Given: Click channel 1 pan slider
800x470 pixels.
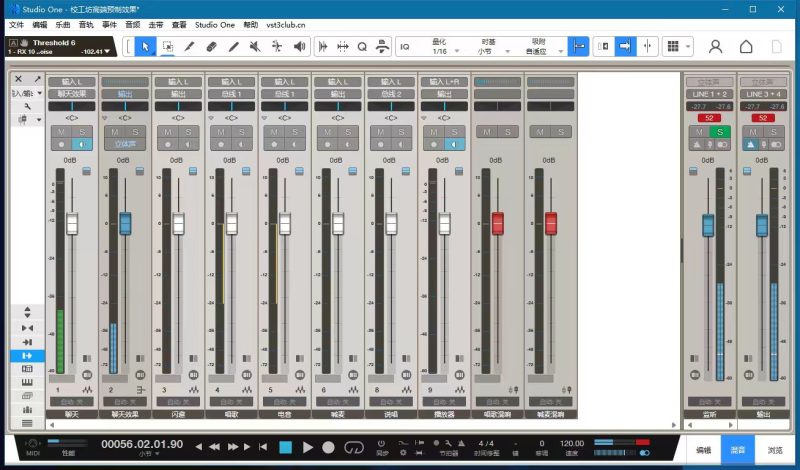Looking at the screenshot, I should (x=71, y=106).
